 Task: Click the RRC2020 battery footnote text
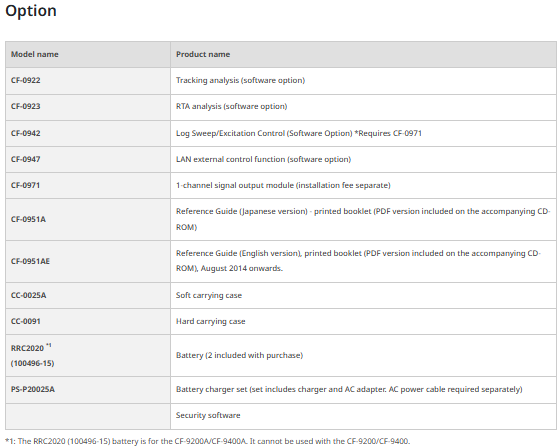click(208, 441)
